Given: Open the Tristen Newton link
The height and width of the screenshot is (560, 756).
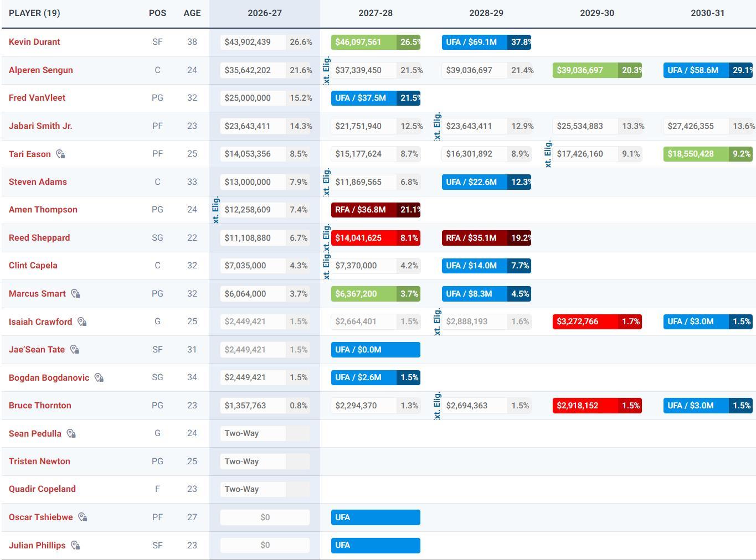Looking at the screenshot, I should point(39,462).
